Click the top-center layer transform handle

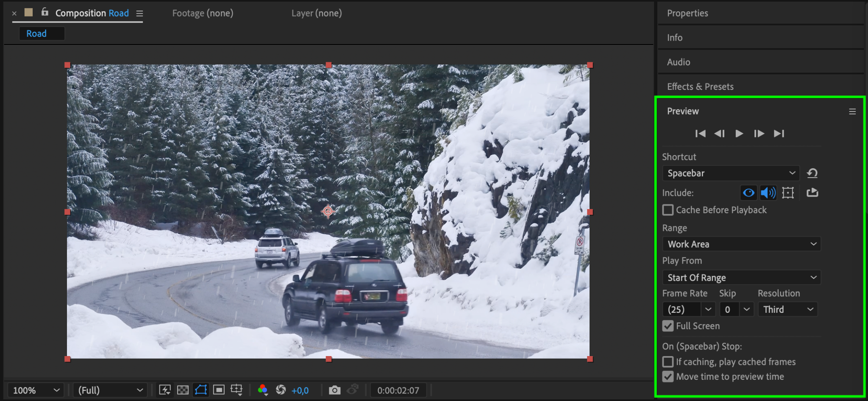(329, 65)
